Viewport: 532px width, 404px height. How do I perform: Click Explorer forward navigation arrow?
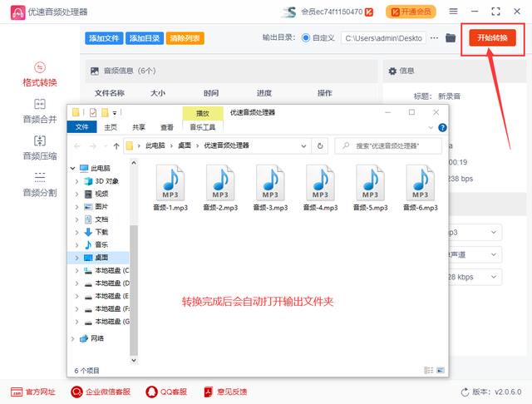[x=92, y=146]
